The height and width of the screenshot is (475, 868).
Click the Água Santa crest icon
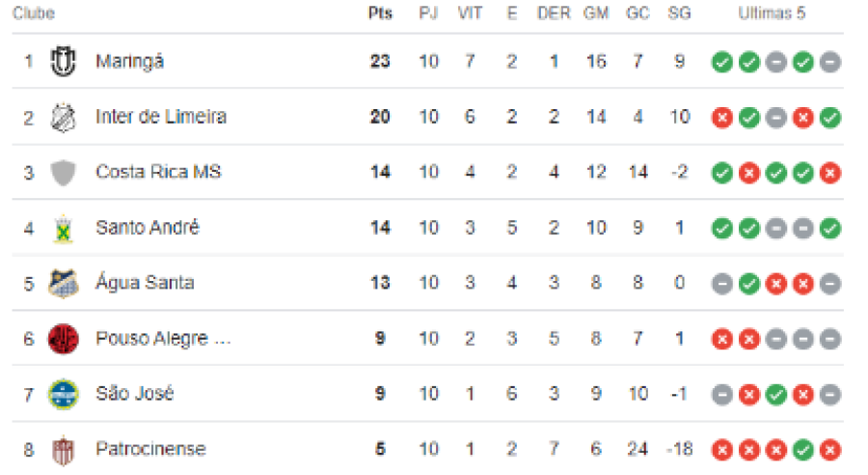pos(64,283)
